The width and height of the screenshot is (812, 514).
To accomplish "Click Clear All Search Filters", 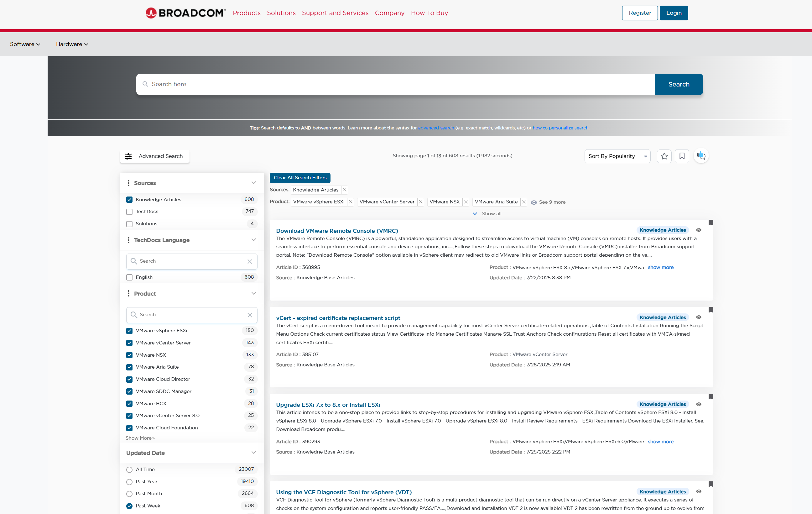I will coord(300,178).
